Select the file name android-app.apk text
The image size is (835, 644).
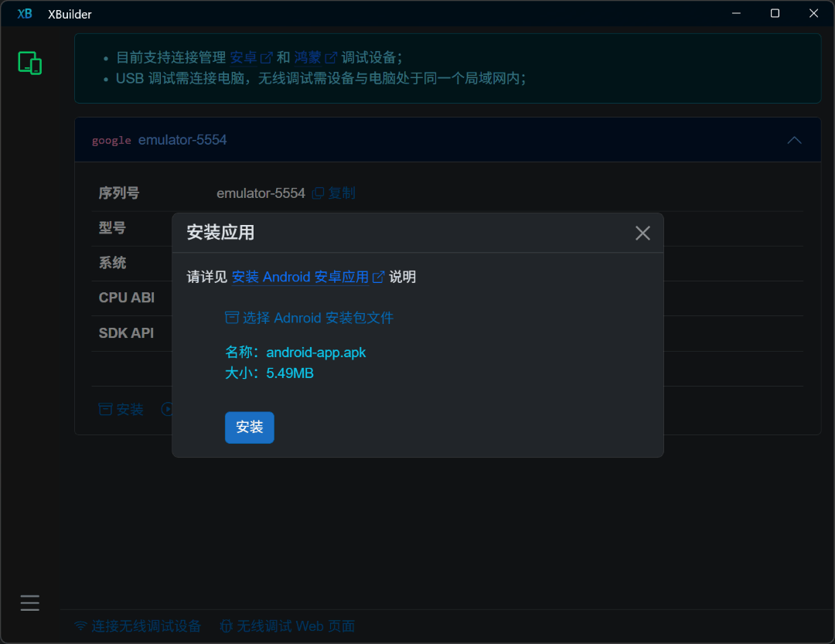[x=315, y=352]
